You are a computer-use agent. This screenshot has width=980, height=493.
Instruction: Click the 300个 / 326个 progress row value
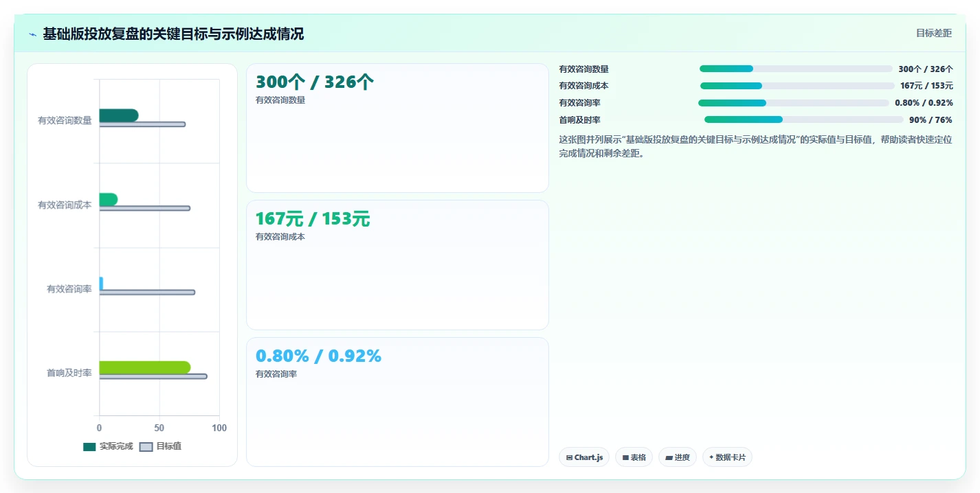pyautogui.click(x=926, y=69)
